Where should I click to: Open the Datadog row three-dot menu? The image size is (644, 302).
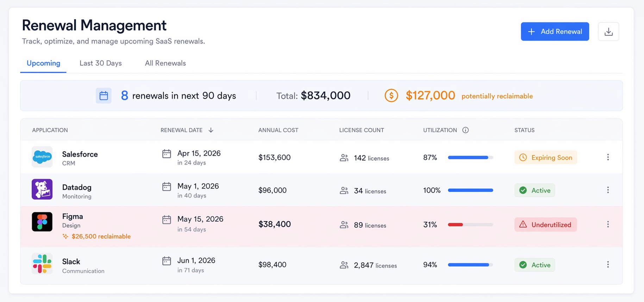608,190
